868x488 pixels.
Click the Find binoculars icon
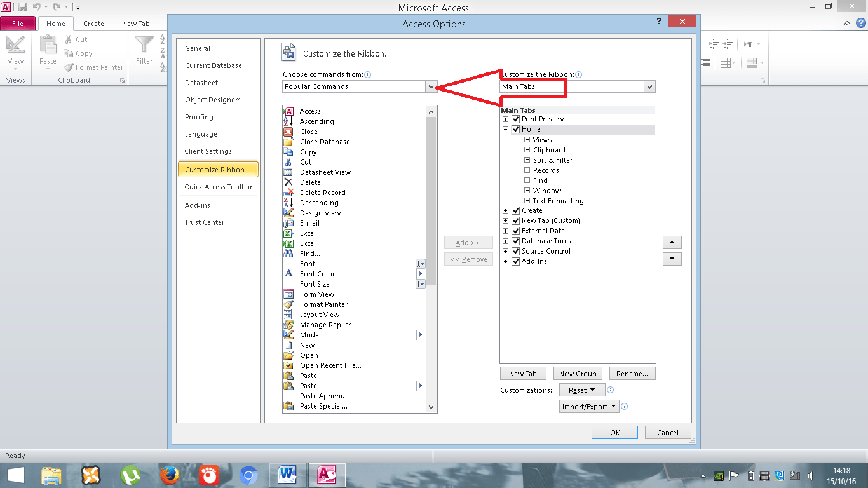(288, 254)
